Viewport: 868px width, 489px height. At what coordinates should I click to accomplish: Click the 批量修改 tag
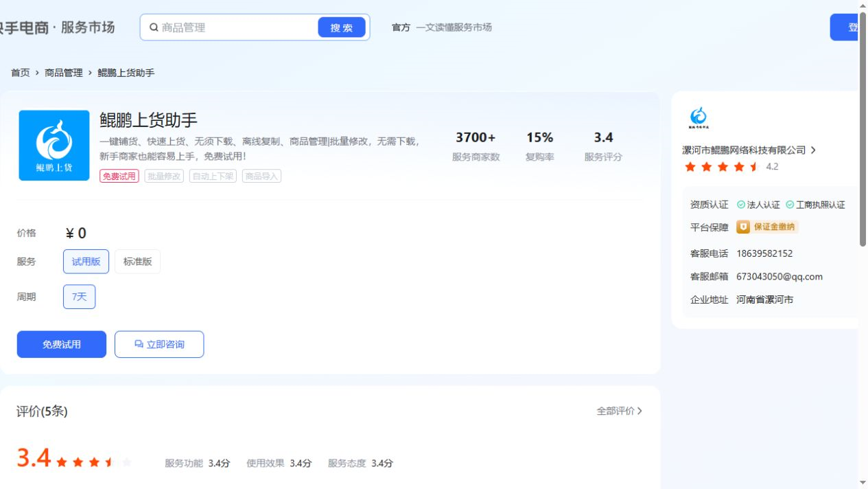(x=164, y=176)
